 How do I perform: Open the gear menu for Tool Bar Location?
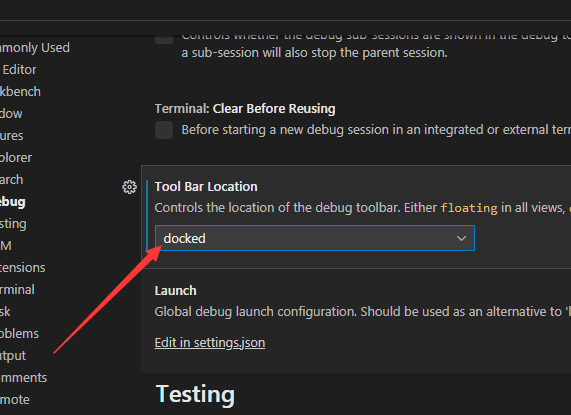[x=129, y=187]
